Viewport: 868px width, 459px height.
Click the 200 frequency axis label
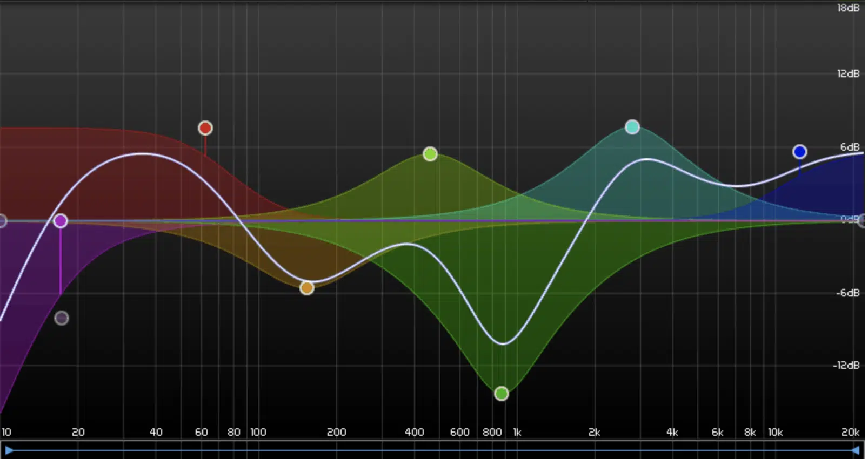[336, 433]
